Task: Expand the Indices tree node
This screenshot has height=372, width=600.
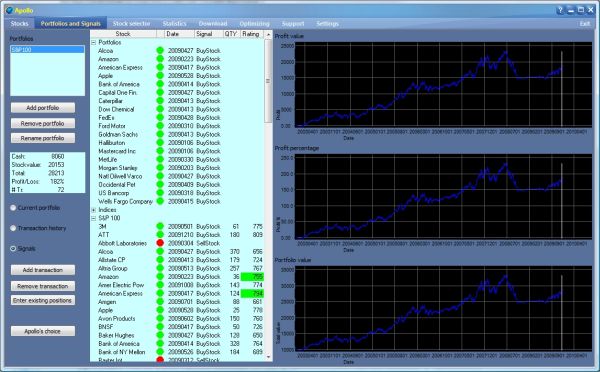Action: 93,210
